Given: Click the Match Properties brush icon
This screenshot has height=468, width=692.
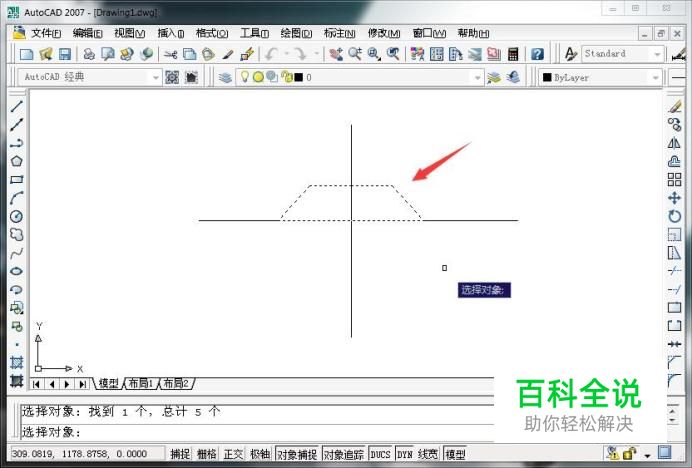Looking at the screenshot, I should click(228, 54).
